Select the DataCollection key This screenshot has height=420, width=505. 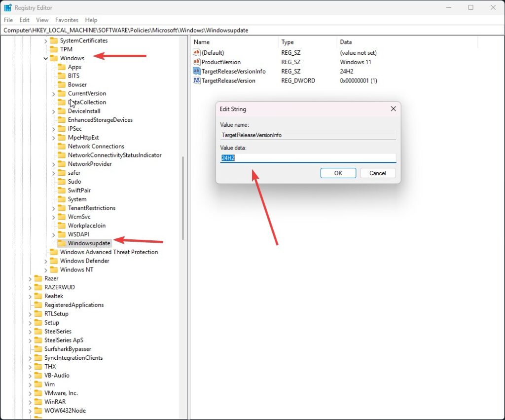click(87, 102)
